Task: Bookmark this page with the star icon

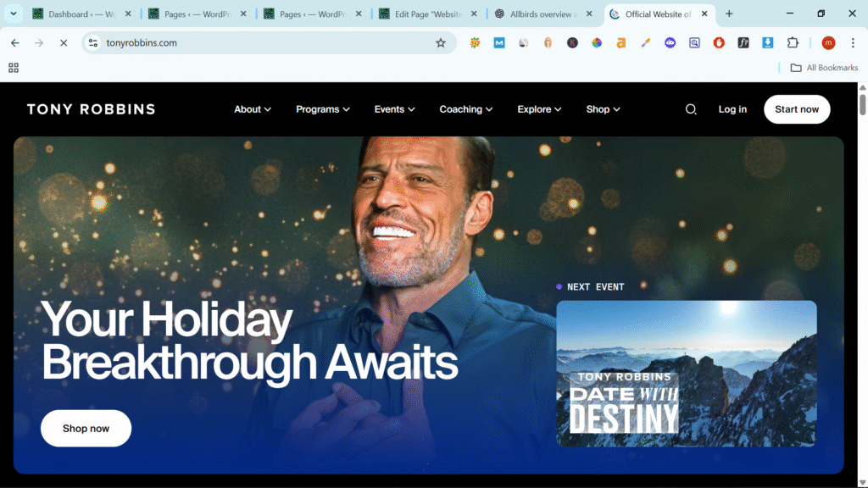Action: click(441, 43)
